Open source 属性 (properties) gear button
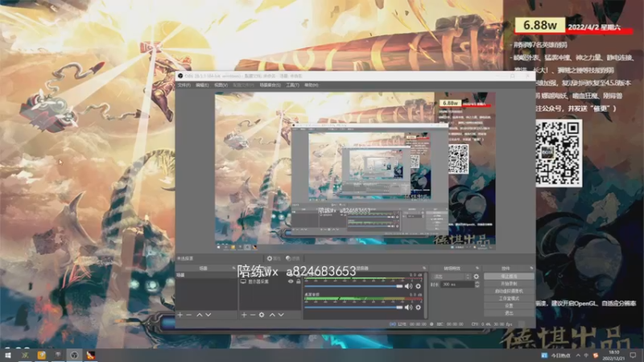644x362 pixels. click(274, 258)
